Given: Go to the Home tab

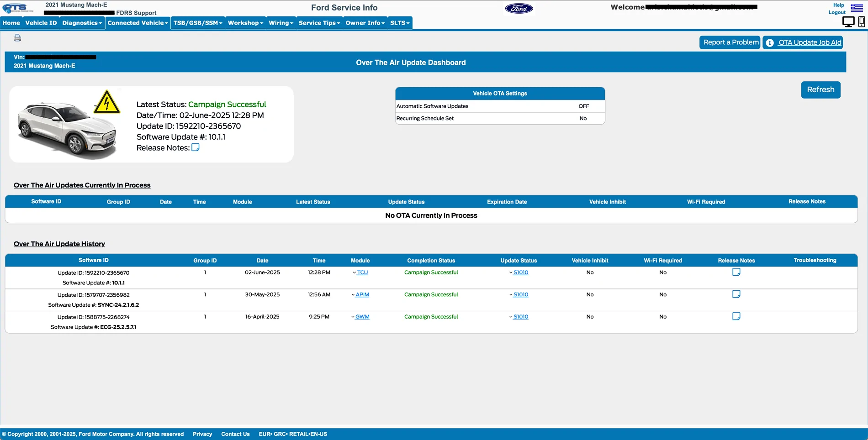Looking at the screenshot, I should [x=11, y=23].
